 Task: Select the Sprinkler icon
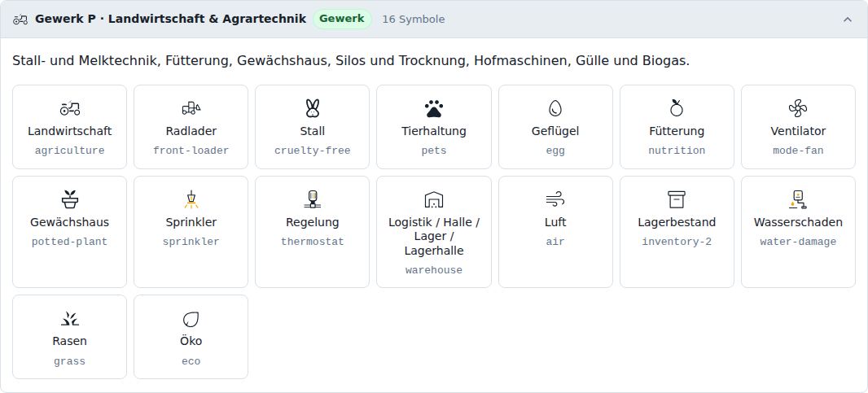click(x=191, y=199)
